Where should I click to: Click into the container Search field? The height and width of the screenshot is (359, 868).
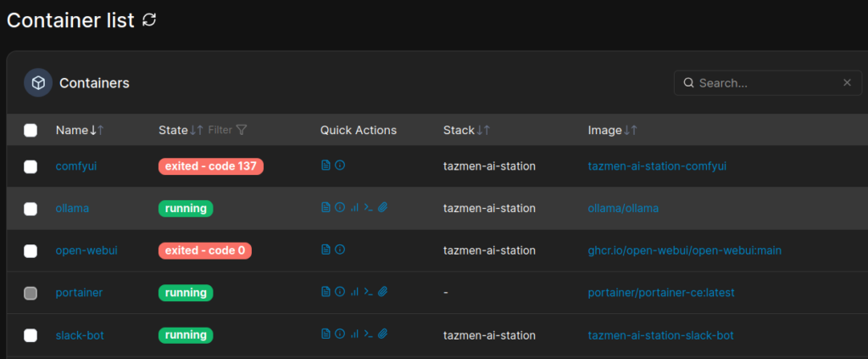click(x=763, y=83)
